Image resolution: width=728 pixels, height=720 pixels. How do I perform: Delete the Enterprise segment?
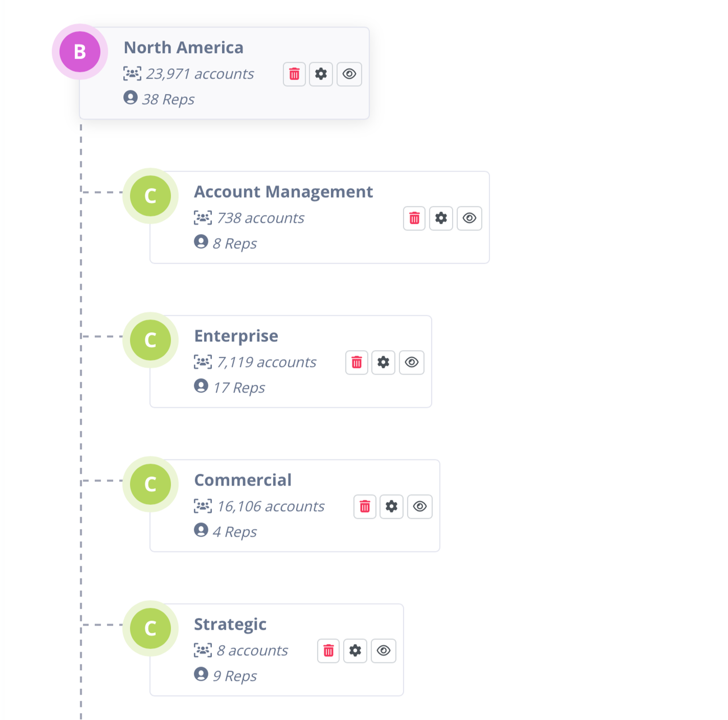click(x=356, y=363)
